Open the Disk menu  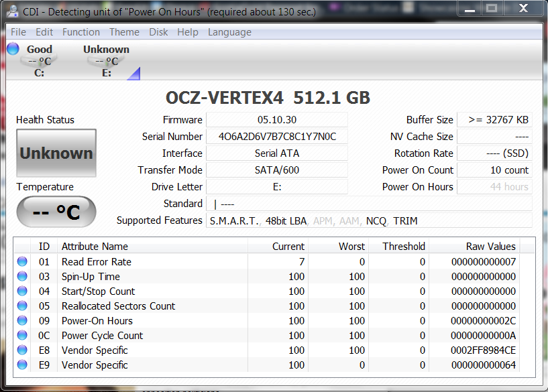pyautogui.click(x=158, y=32)
